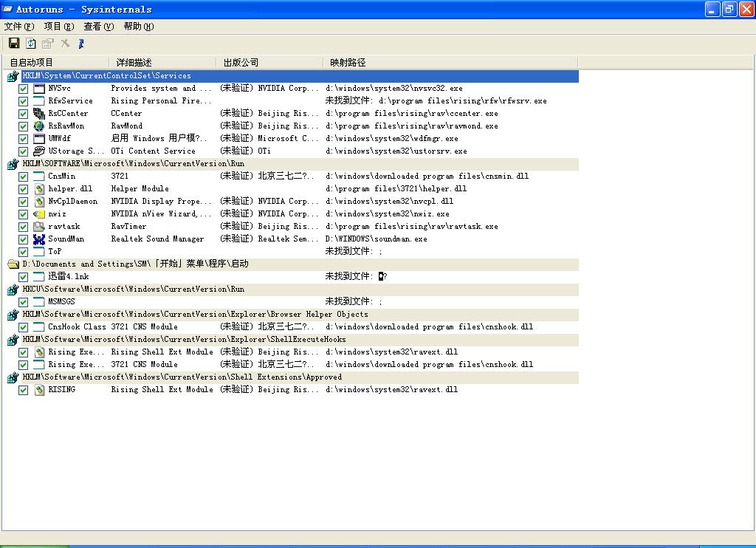Image resolution: width=756 pixels, height=548 pixels.
Task: Open the 查看(V) menu
Action: click(99, 27)
